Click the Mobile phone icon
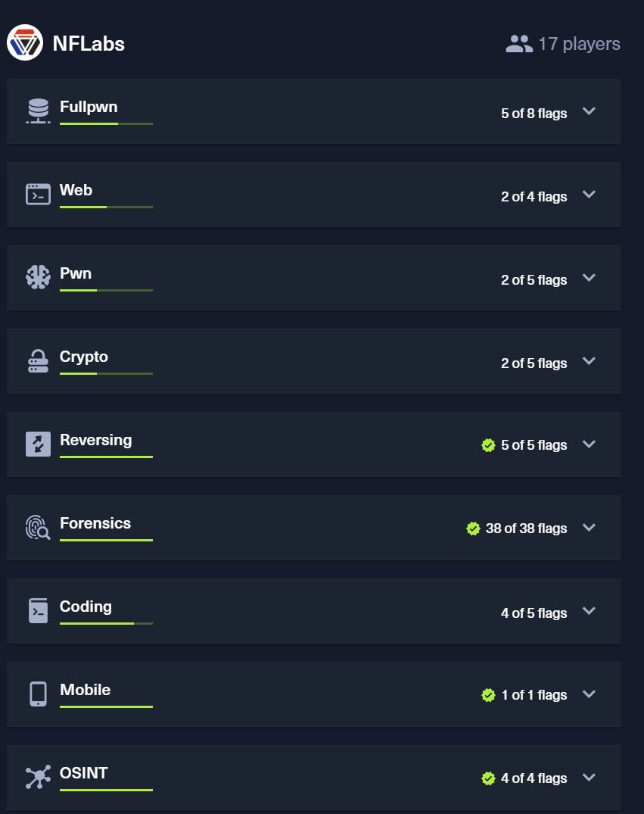 [x=39, y=694]
